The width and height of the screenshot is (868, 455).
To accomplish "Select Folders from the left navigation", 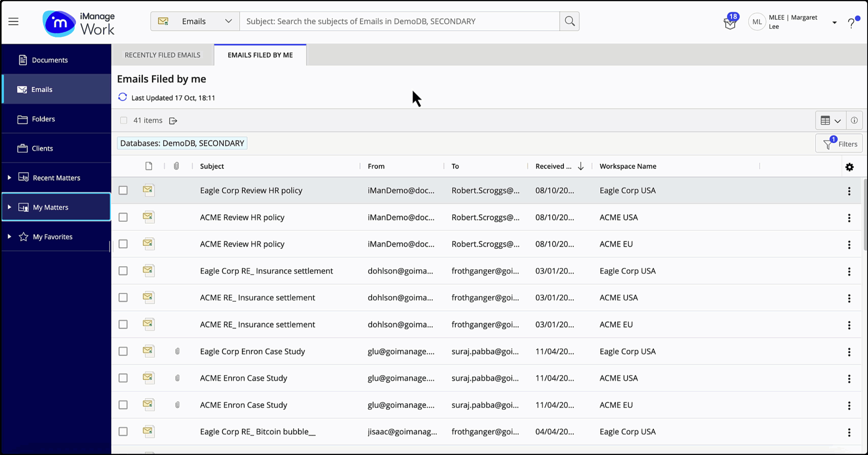I will point(43,119).
